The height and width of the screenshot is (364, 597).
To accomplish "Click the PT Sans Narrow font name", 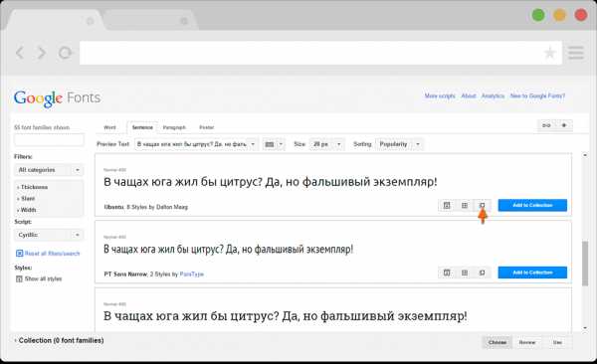I will (x=125, y=274).
